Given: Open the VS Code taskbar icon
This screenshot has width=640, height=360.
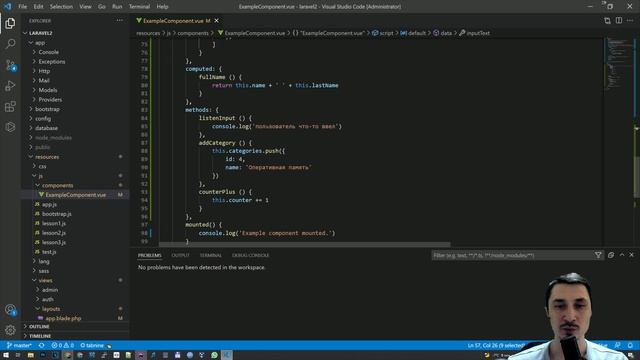Looking at the screenshot, I should coord(227,356).
